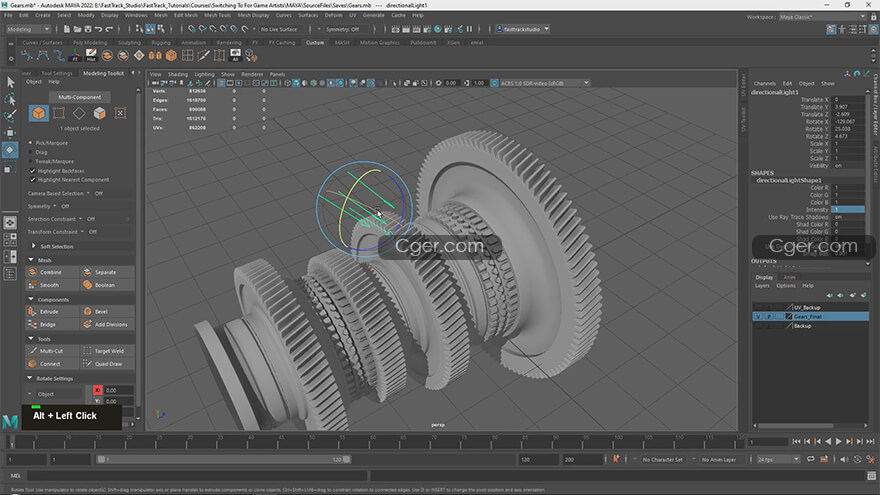
Task: Select the arrow Select tool in the toolbox
Action: click(x=10, y=82)
